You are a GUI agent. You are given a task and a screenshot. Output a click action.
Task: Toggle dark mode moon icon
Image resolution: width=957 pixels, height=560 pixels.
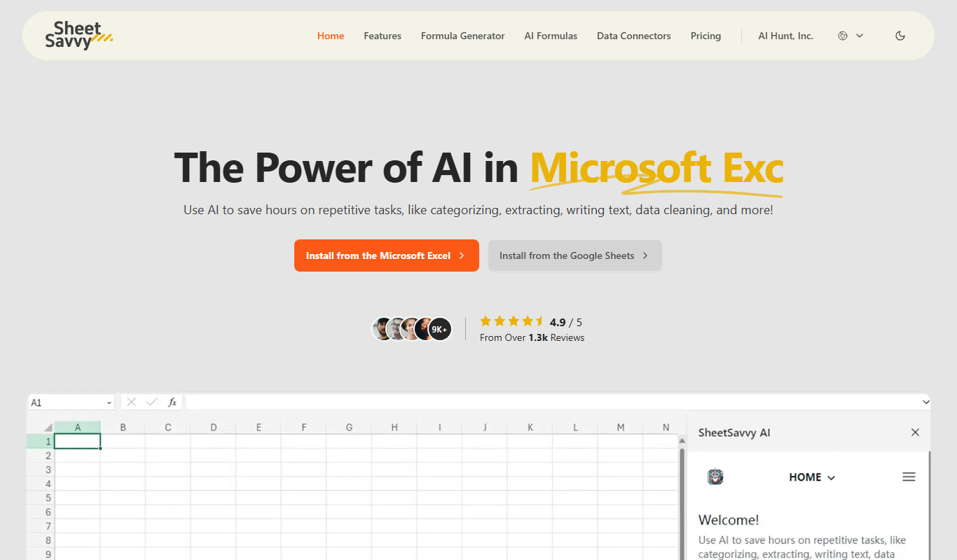900,36
